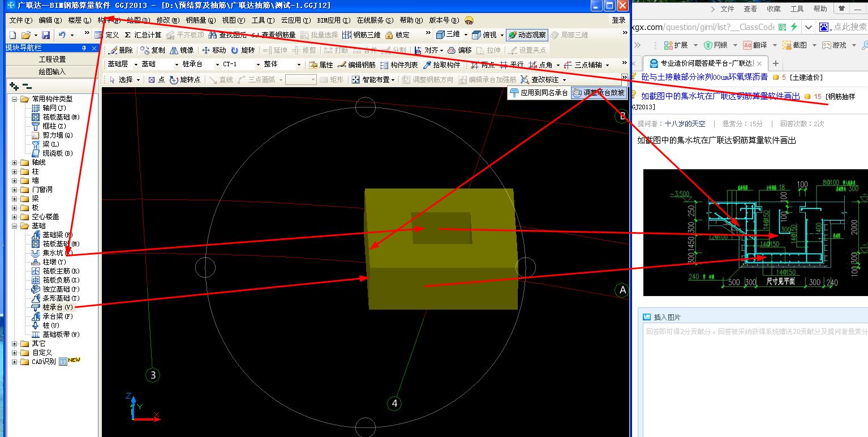Click the New file icon

click(x=13, y=35)
